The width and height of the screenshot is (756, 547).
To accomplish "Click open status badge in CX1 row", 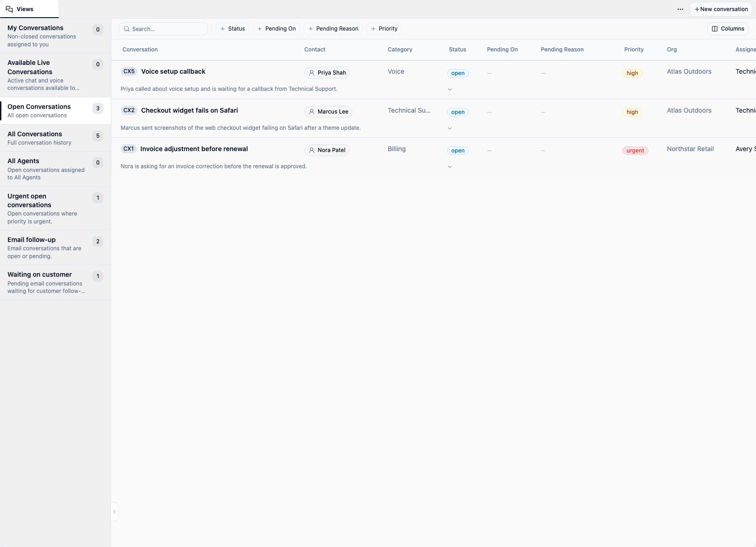I will (x=458, y=151).
